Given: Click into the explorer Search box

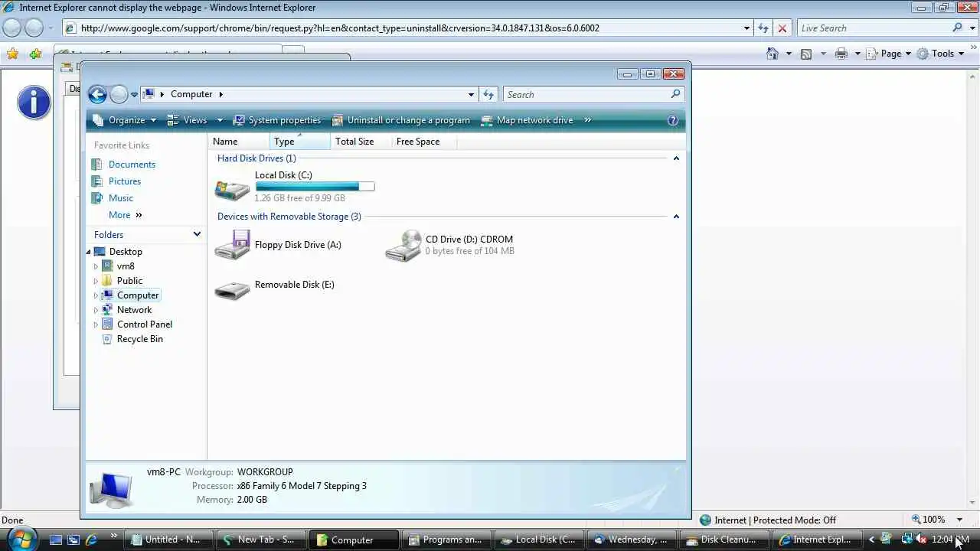Looking at the screenshot, I should click(x=586, y=94).
